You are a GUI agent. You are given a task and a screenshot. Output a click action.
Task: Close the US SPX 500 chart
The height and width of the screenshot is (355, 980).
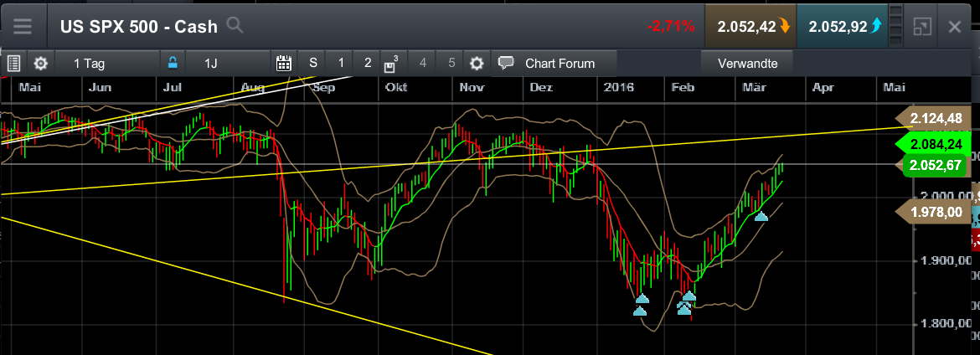(x=954, y=26)
